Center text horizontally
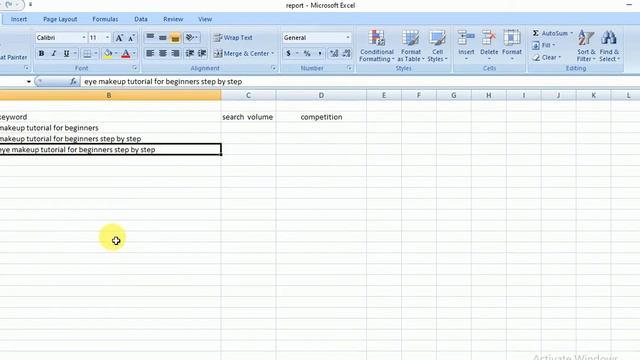Viewport: 640px width, 360px height. pos(162,53)
